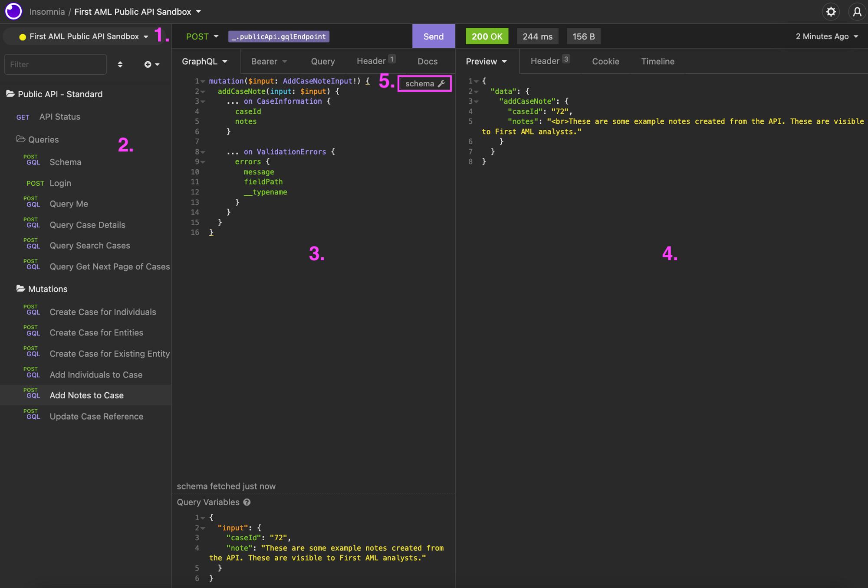Click the 200 OK status badge
This screenshot has height=588, width=868.
[x=487, y=36]
